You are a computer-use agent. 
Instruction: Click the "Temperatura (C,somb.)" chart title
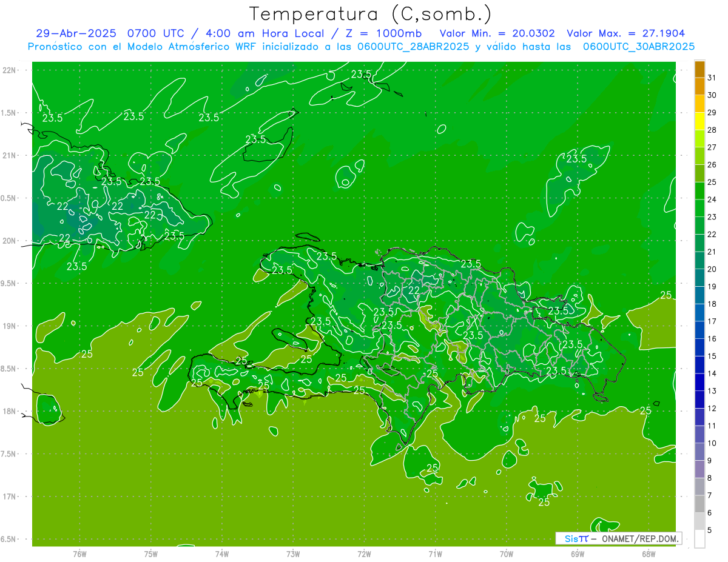coord(370,15)
